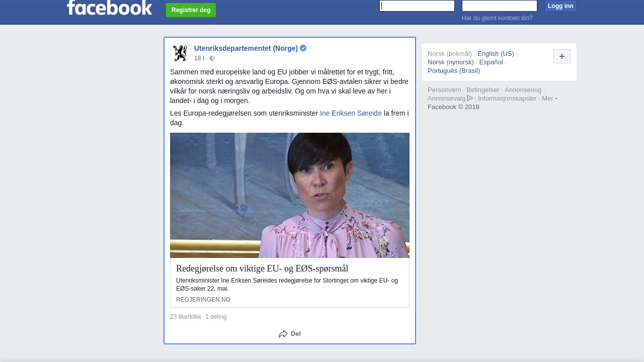
Task: Click the Facebook logo
Action: coord(109,7)
